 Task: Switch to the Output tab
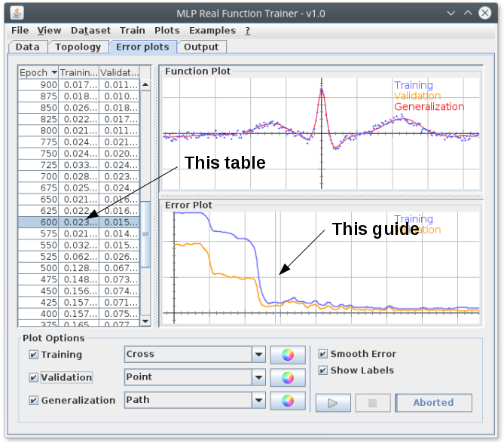(201, 47)
